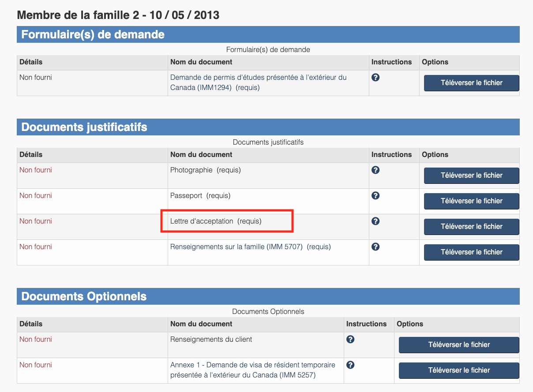The width and height of the screenshot is (533, 392).
Task: Open help icon for Lettre d'acceptation row
Action: click(375, 221)
